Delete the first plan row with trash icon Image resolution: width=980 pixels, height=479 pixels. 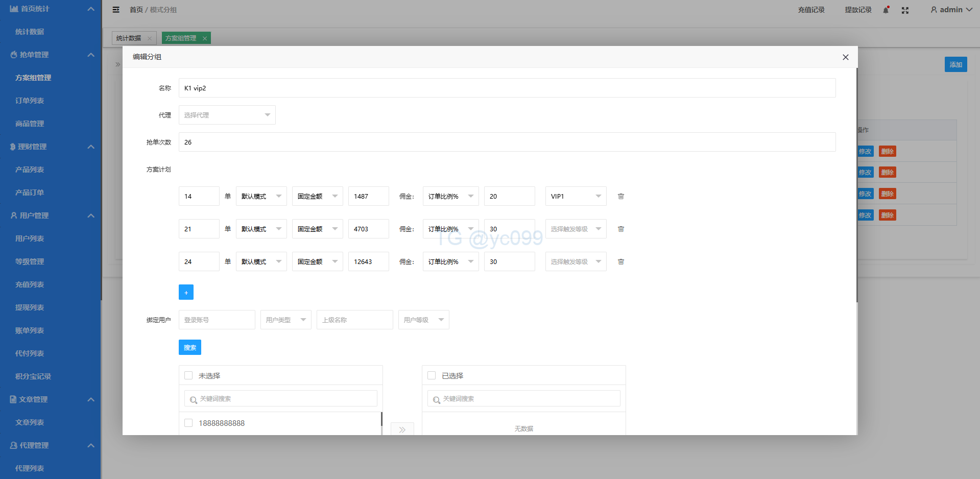tap(621, 196)
